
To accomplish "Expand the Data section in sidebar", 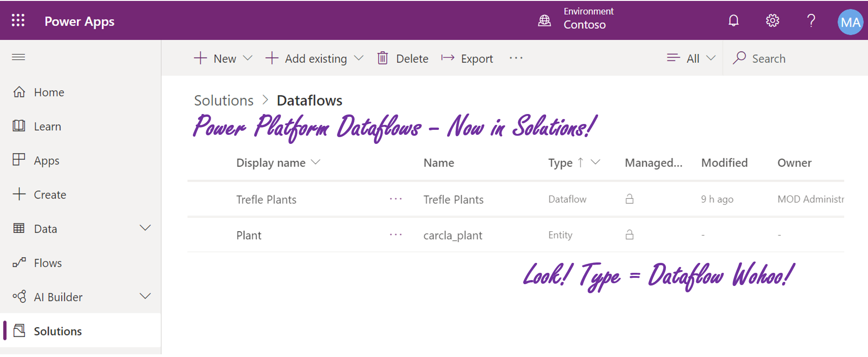I will click(145, 228).
